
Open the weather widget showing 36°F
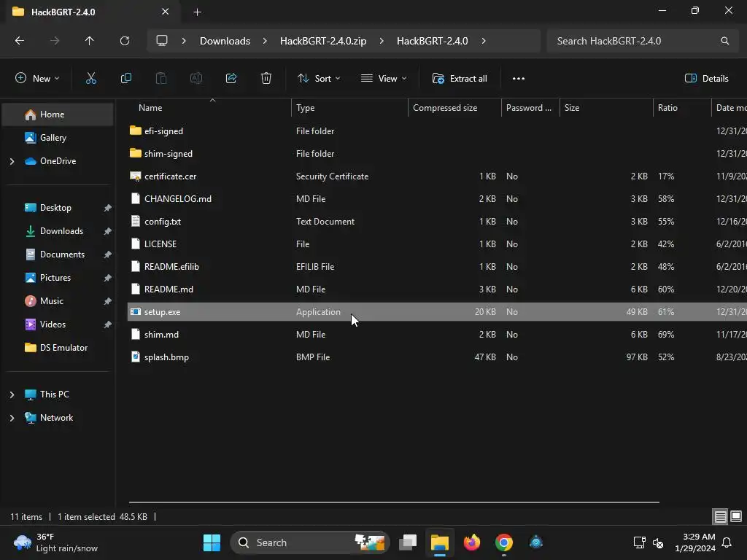[x=55, y=542]
